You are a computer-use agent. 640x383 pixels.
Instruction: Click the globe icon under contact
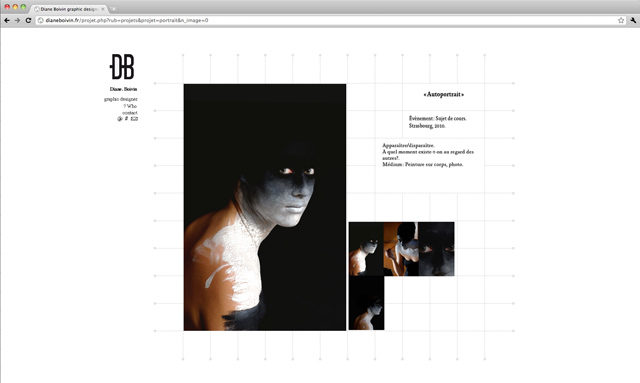(x=120, y=119)
